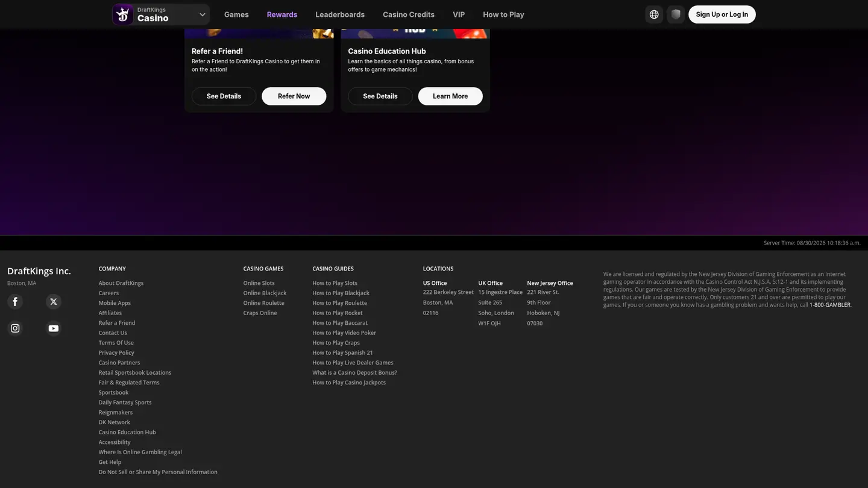Viewport: 868px width, 488px height.
Task: Open Mobile Apps footer link
Action: 115,303
